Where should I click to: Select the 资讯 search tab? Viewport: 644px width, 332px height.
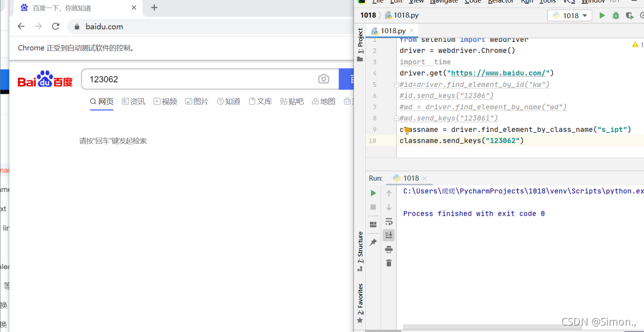pyautogui.click(x=134, y=102)
